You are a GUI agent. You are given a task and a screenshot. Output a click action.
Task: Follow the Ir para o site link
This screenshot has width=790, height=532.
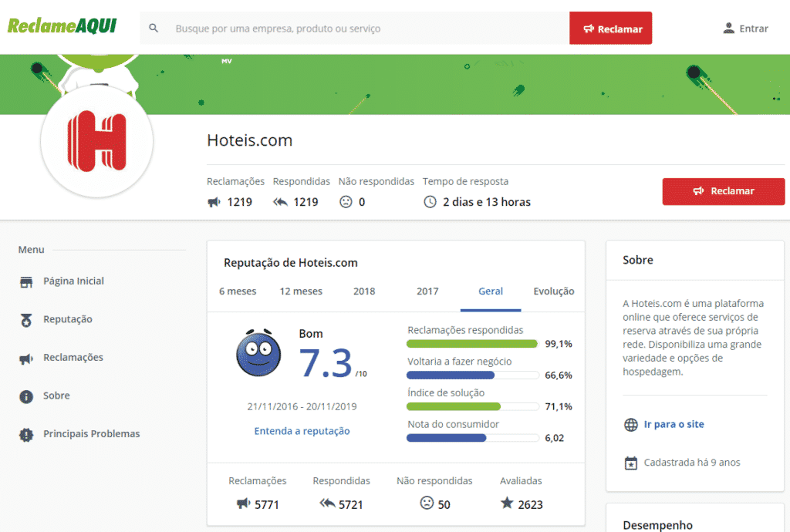pos(674,424)
